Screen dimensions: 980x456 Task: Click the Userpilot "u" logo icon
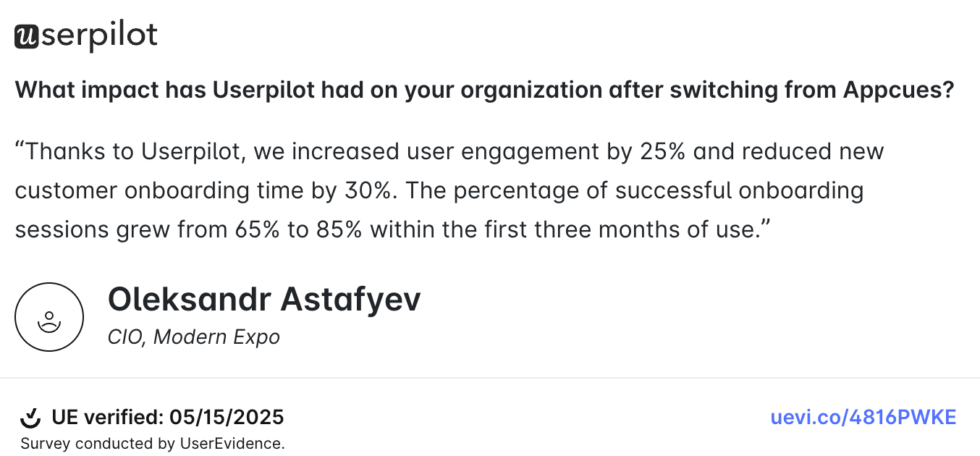(26, 36)
